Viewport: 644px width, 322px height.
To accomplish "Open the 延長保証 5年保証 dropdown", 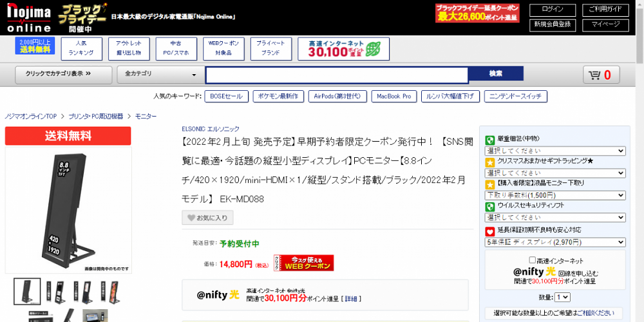I will (555, 242).
